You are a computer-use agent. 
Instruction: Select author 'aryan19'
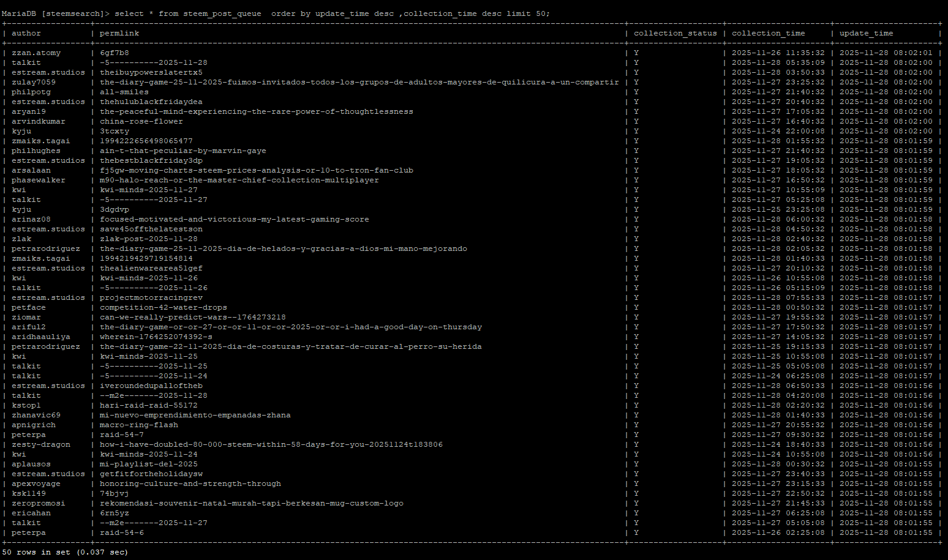pyautogui.click(x=29, y=111)
